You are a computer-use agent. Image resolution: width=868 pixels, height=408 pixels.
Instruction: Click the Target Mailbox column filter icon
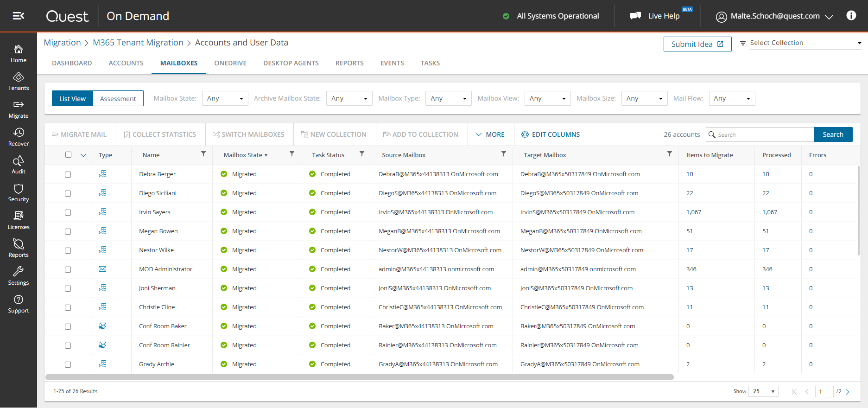pos(669,154)
